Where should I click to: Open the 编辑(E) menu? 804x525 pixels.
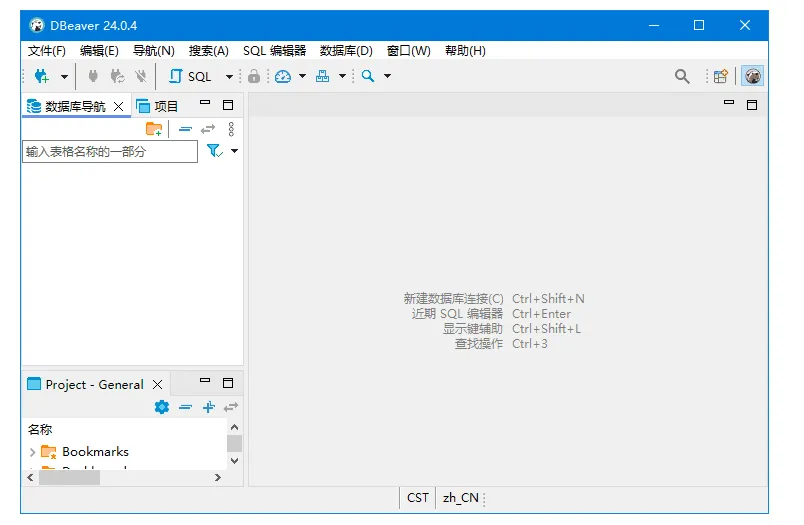(99, 51)
